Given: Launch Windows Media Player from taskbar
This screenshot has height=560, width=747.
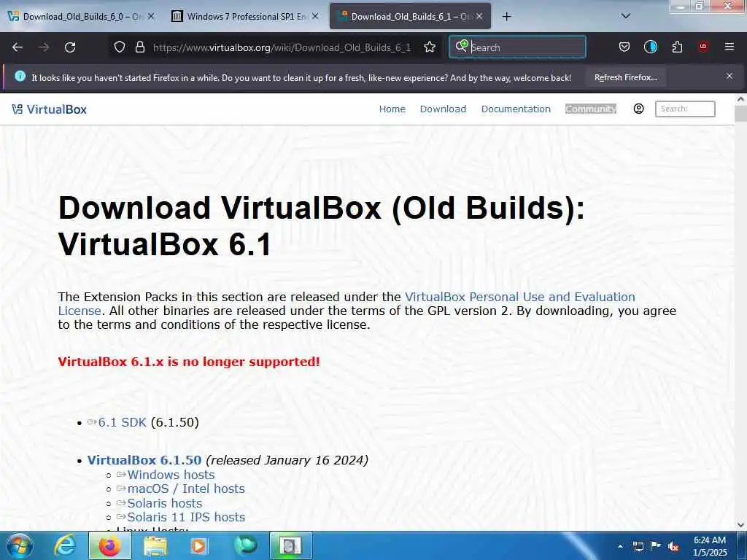Looking at the screenshot, I should click(198, 545).
